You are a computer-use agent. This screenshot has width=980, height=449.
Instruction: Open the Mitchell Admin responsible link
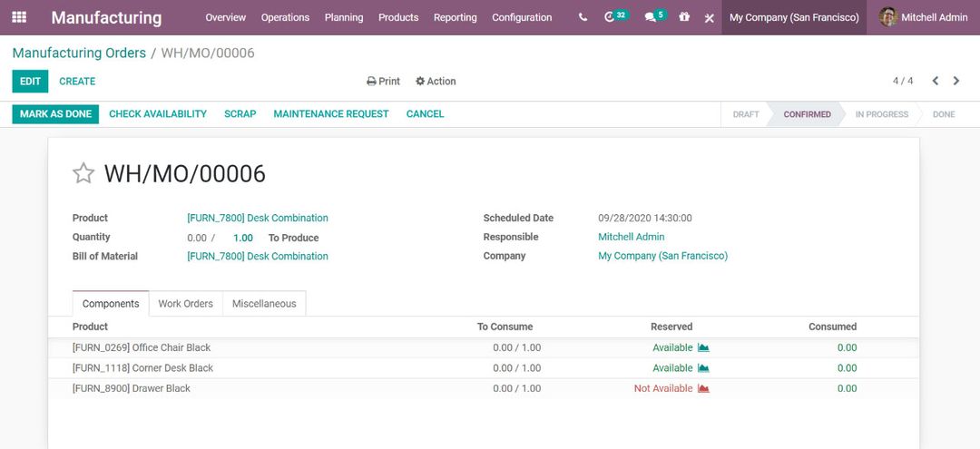[631, 237]
